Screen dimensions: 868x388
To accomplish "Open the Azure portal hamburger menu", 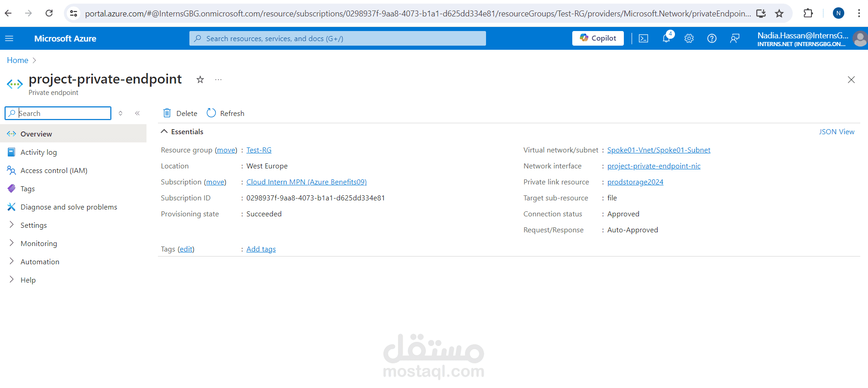I will [x=9, y=39].
